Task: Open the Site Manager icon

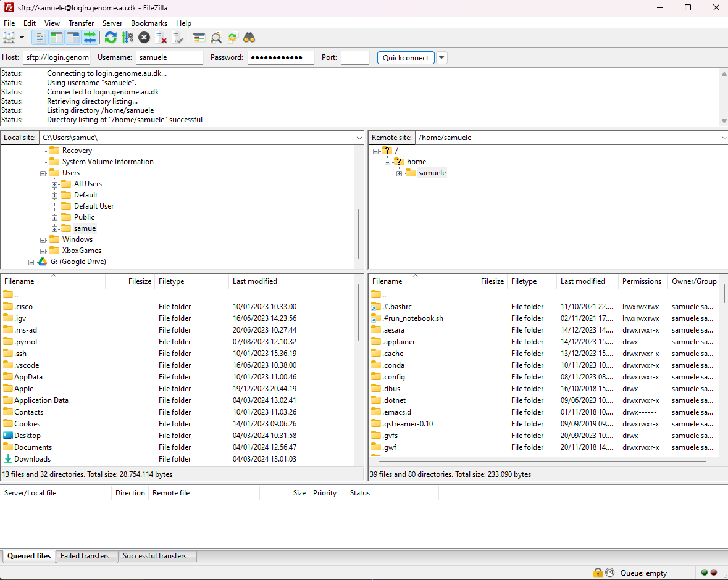Action: (x=9, y=38)
